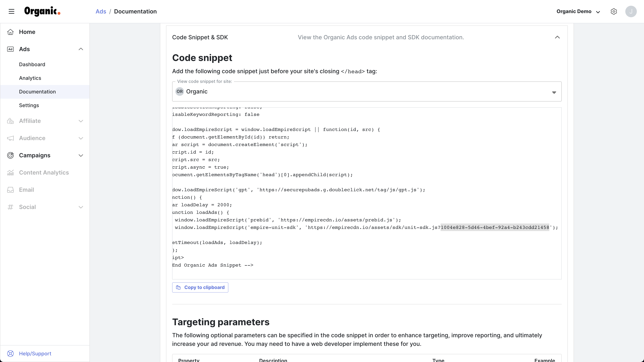Expand the Campaigns sidebar section
The height and width of the screenshot is (362, 644).
(x=81, y=155)
